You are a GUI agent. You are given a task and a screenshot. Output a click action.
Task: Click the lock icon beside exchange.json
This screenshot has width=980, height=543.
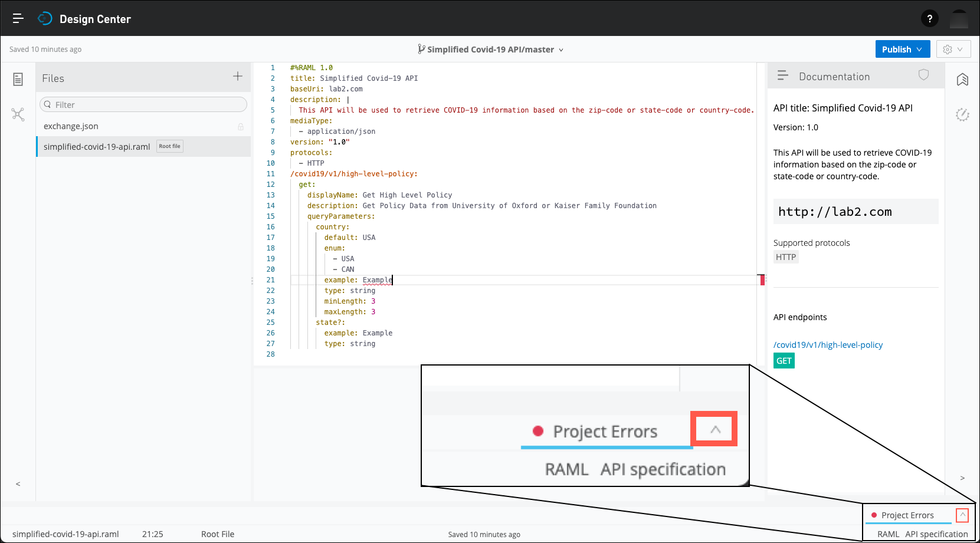[x=241, y=127]
